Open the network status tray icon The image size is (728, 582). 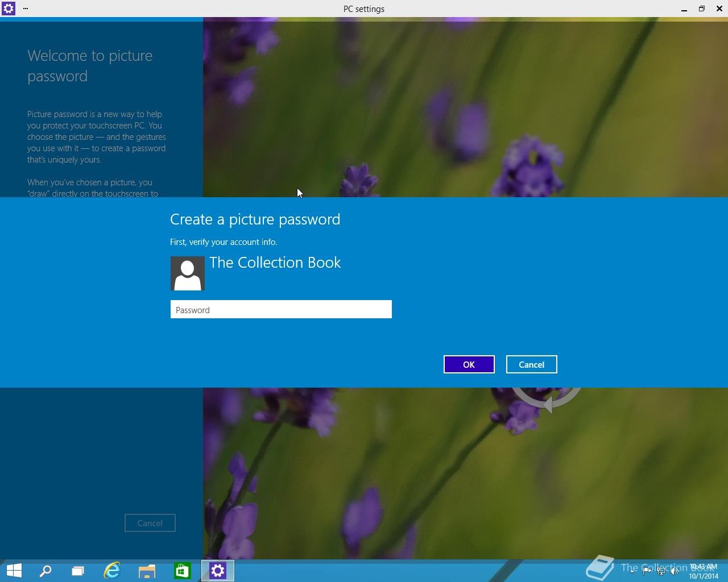pyautogui.click(x=661, y=571)
